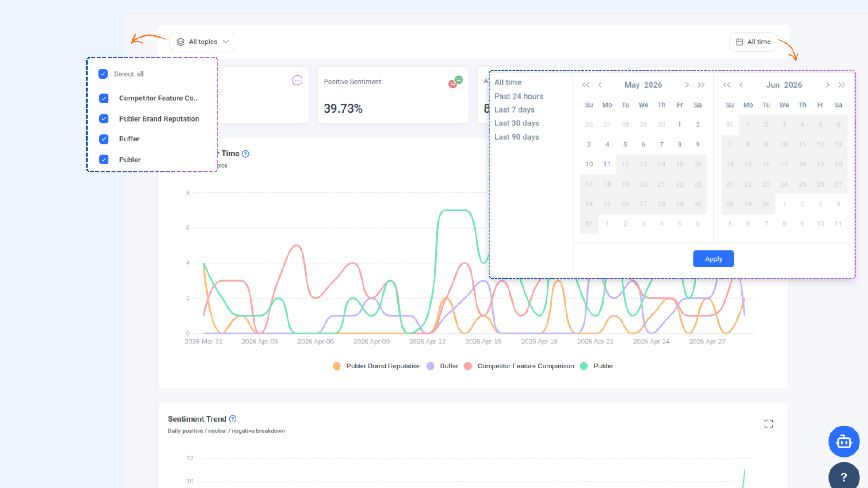Choose Past 24 hours range
The width and height of the screenshot is (868, 488).
pyautogui.click(x=519, y=96)
